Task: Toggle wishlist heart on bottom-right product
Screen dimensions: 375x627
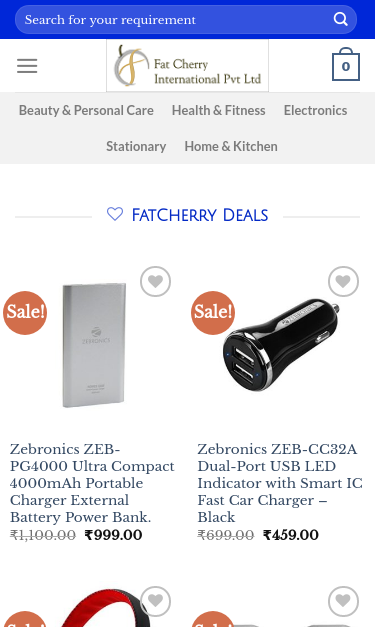Action: (343, 601)
